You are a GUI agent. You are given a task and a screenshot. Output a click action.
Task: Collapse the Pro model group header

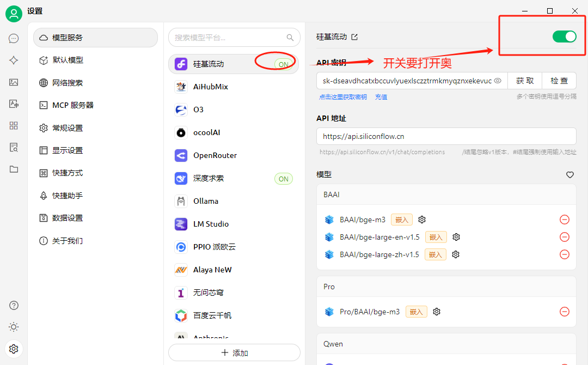click(x=446, y=287)
